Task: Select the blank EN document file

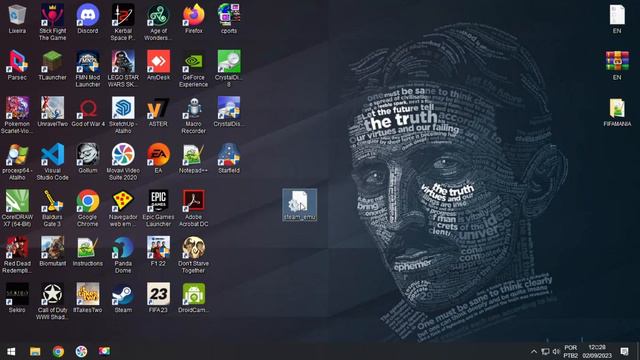Action: point(617,19)
